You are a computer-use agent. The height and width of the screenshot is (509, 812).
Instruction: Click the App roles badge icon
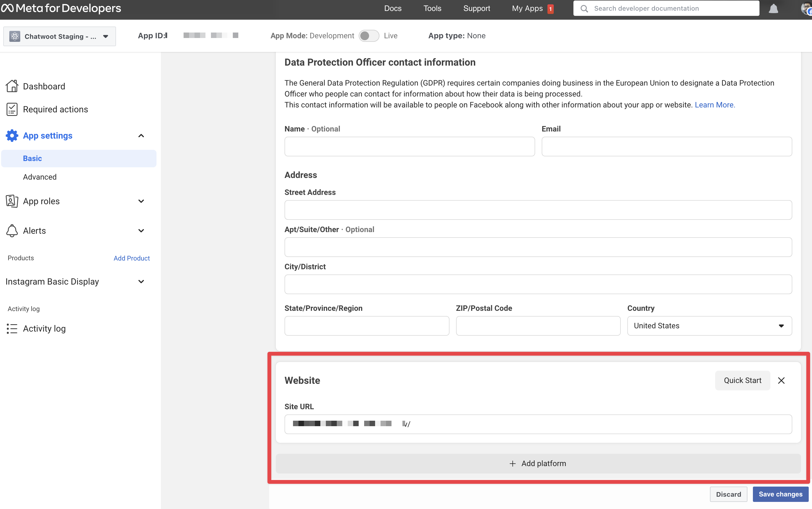[x=12, y=201]
